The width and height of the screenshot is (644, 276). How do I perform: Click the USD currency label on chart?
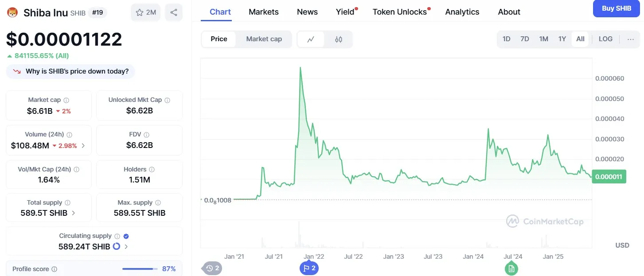tap(622, 245)
